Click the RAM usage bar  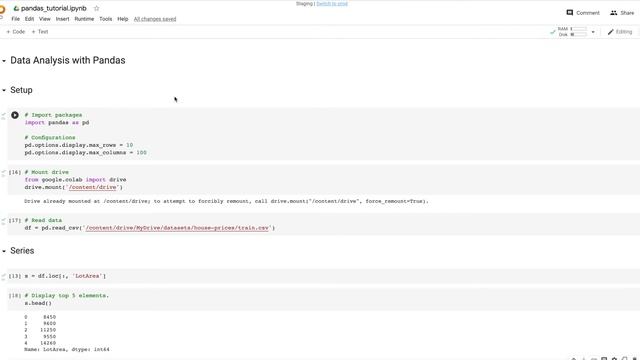[x=579, y=29]
